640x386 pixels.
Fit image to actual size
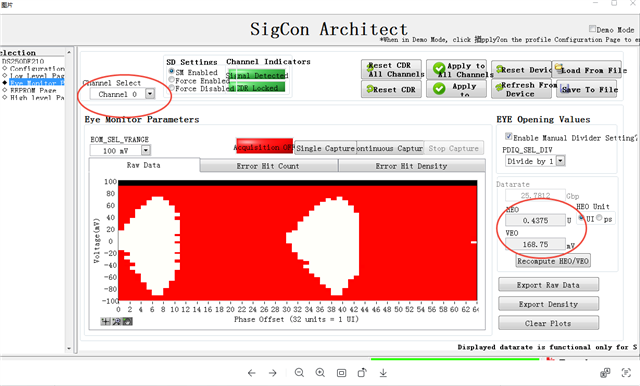pos(341,373)
